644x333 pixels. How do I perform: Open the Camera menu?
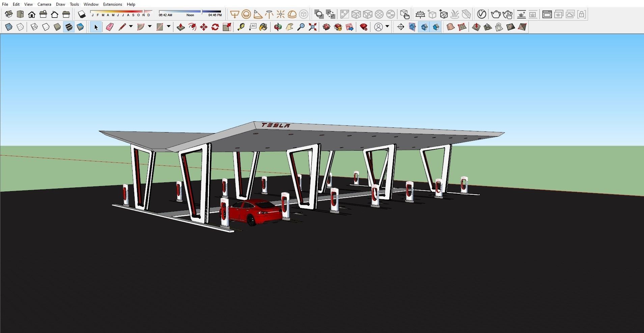pyautogui.click(x=44, y=4)
